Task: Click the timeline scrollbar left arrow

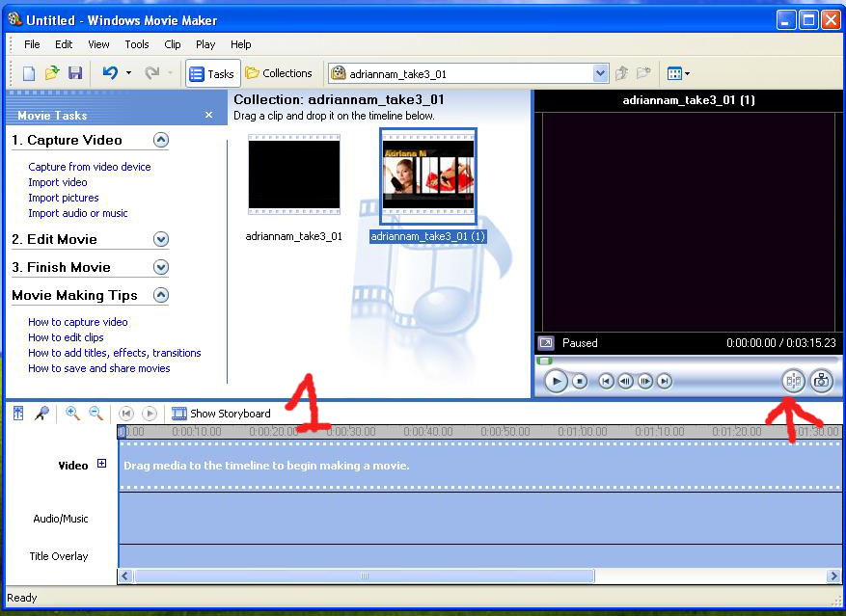Action: click(x=125, y=576)
